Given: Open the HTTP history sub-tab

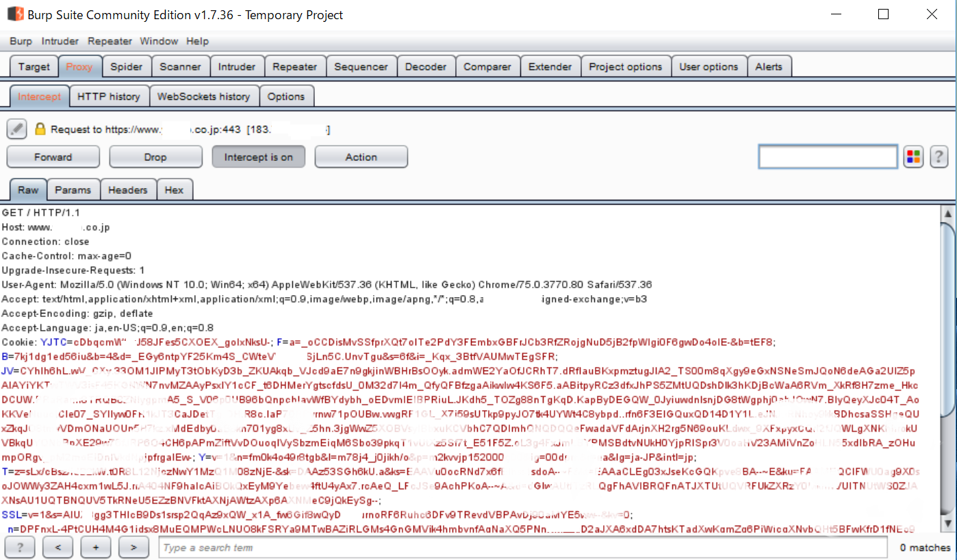Looking at the screenshot, I should coord(109,97).
